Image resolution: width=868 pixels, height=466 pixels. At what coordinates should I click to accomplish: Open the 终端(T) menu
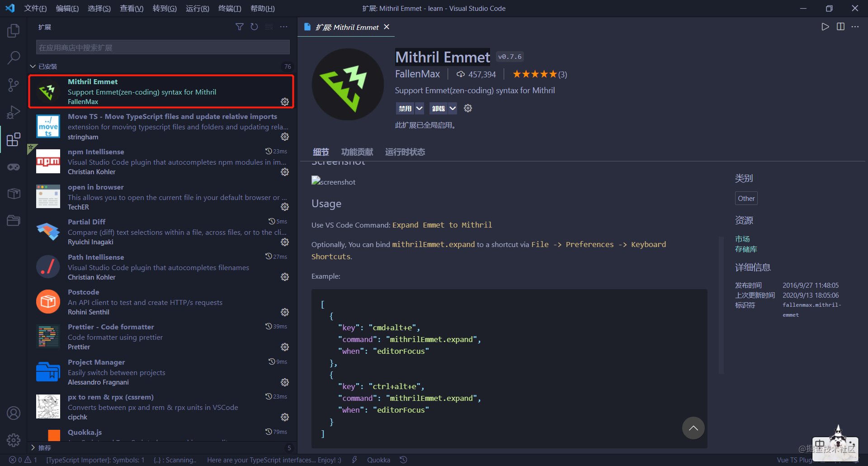[x=230, y=9]
